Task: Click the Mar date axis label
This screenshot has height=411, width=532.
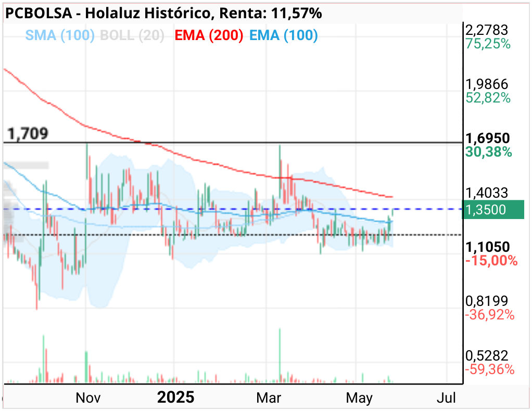Action: point(269,398)
